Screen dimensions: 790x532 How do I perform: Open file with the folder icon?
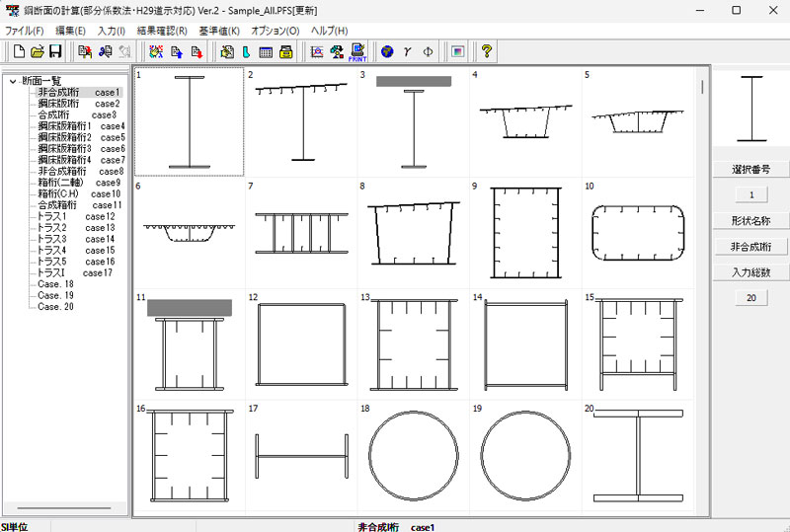(38, 51)
